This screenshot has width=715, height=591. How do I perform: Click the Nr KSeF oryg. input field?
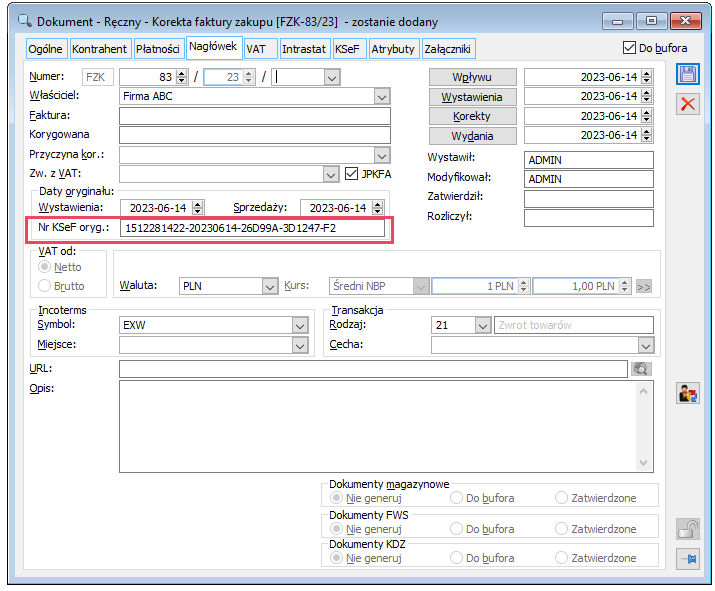pyautogui.click(x=252, y=228)
